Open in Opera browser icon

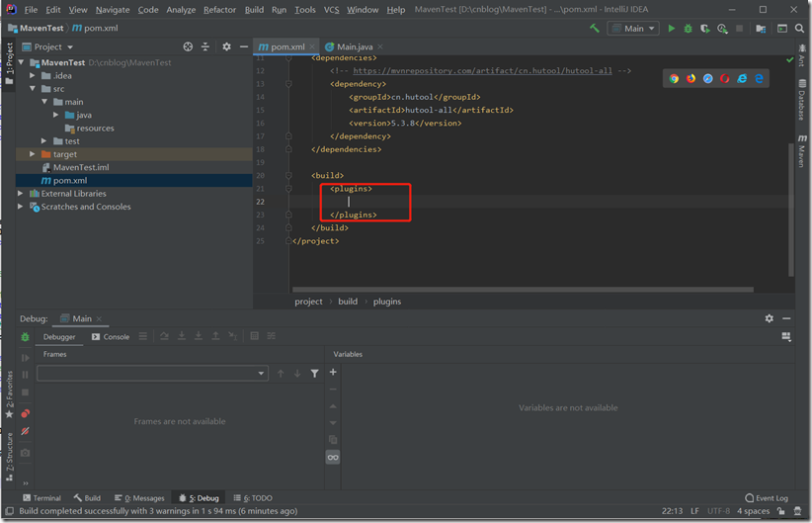pos(724,79)
